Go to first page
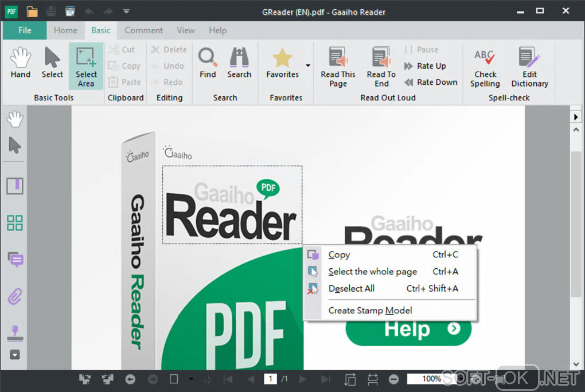The image size is (585, 392). 228,379
